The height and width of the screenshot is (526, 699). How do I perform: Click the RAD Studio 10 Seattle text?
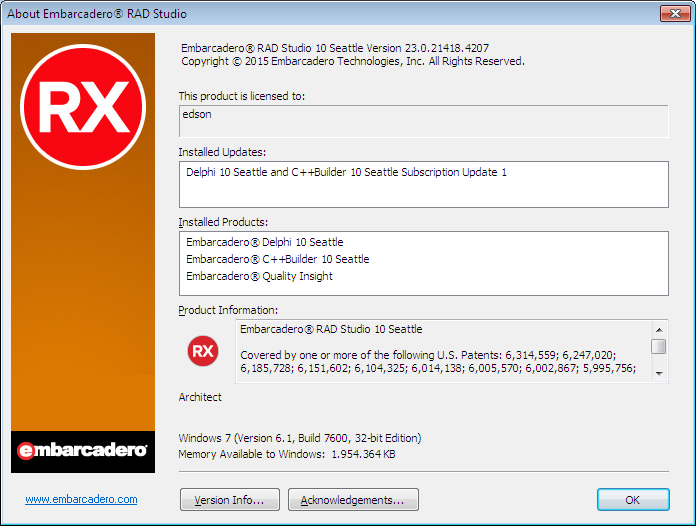click(331, 329)
